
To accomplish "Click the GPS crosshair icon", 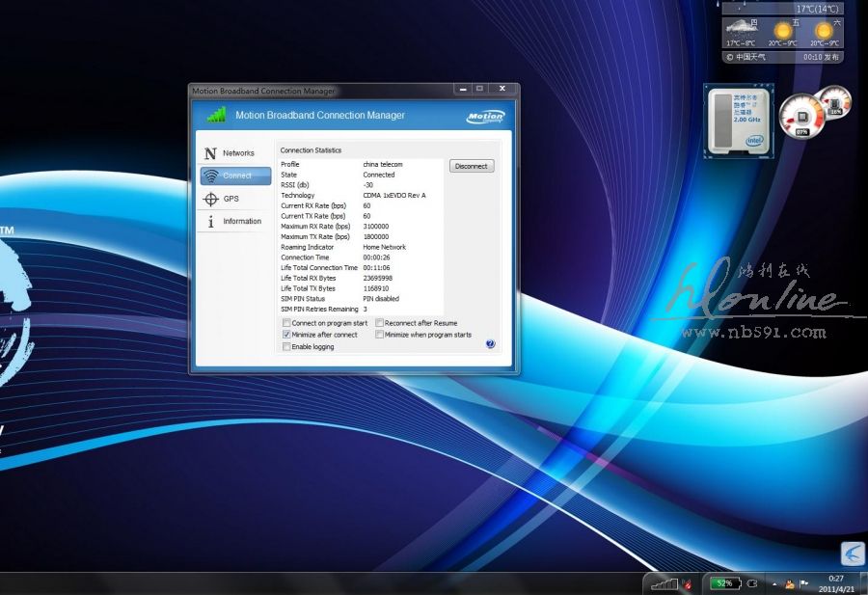I will 210,199.
